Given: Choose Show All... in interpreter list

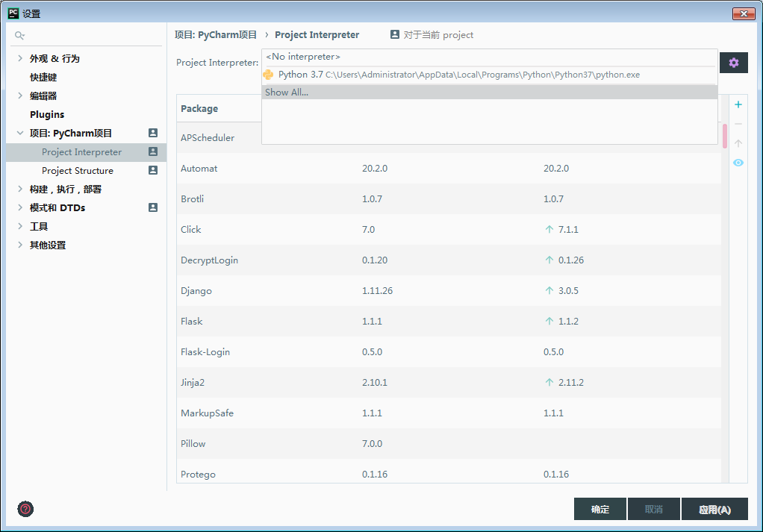Looking at the screenshot, I should click(x=490, y=93).
